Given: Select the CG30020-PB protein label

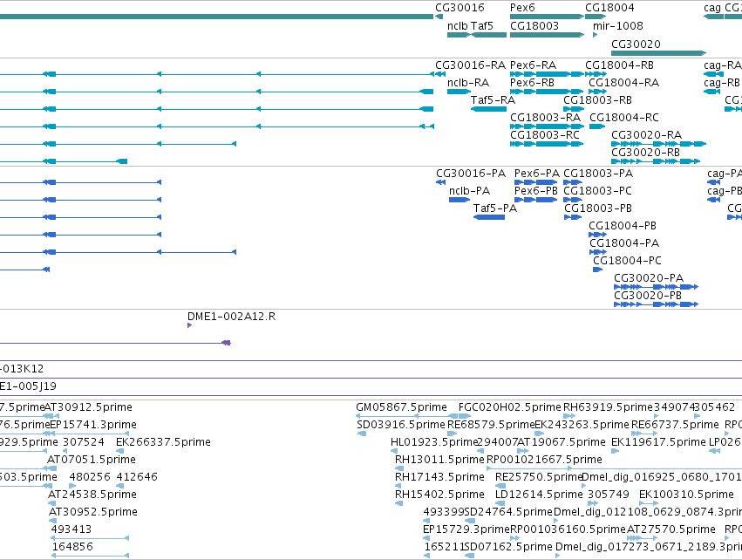Looking at the screenshot, I should (647, 296).
